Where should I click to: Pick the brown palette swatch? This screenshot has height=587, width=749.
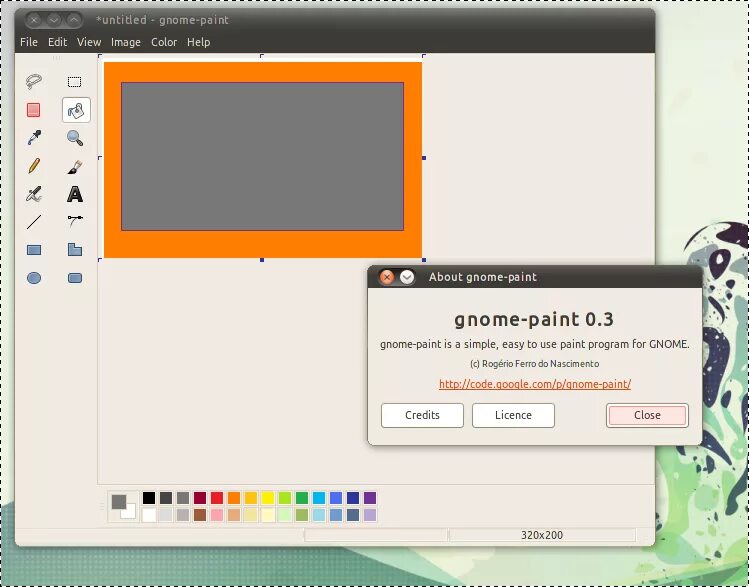tap(200, 515)
